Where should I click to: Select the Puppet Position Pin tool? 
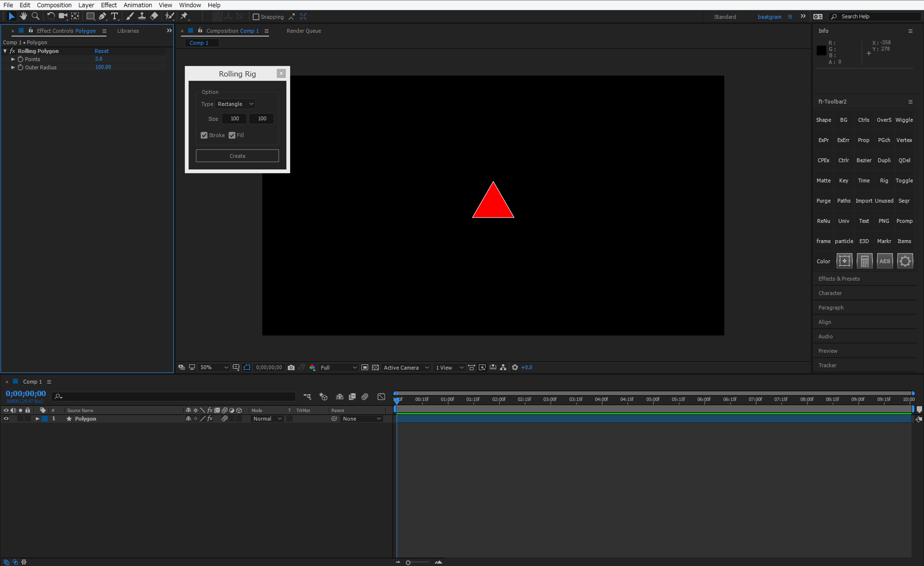pos(184,16)
